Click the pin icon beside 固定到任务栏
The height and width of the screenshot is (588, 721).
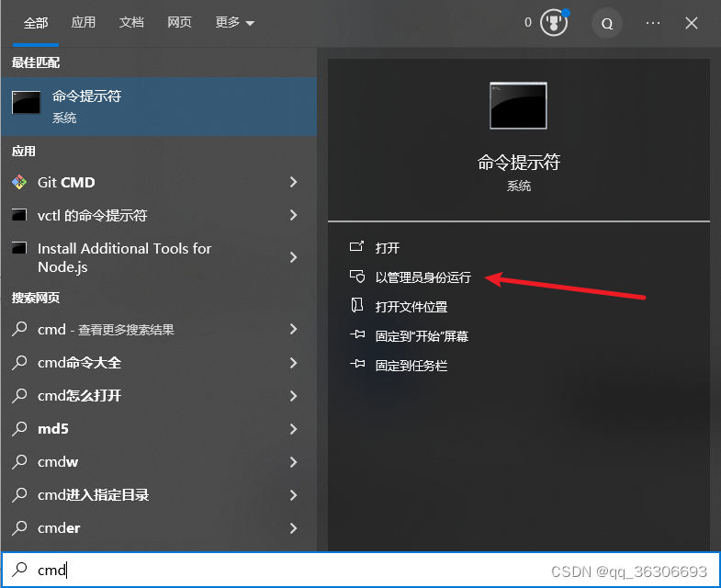click(x=357, y=364)
